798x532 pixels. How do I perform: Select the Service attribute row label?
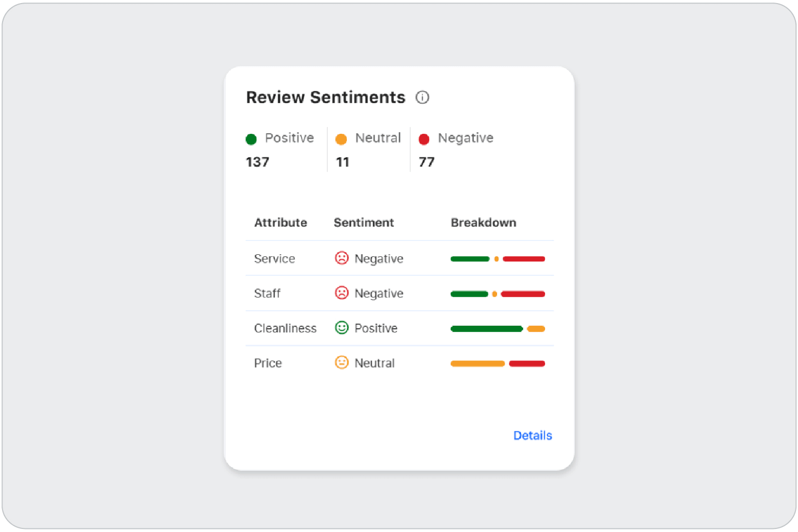(274, 259)
